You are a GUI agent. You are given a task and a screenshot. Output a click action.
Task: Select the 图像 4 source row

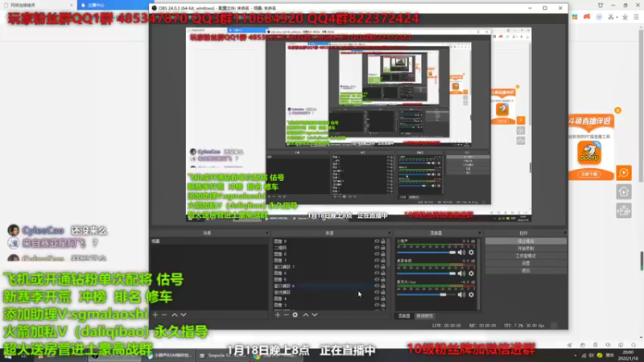click(x=329, y=298)
